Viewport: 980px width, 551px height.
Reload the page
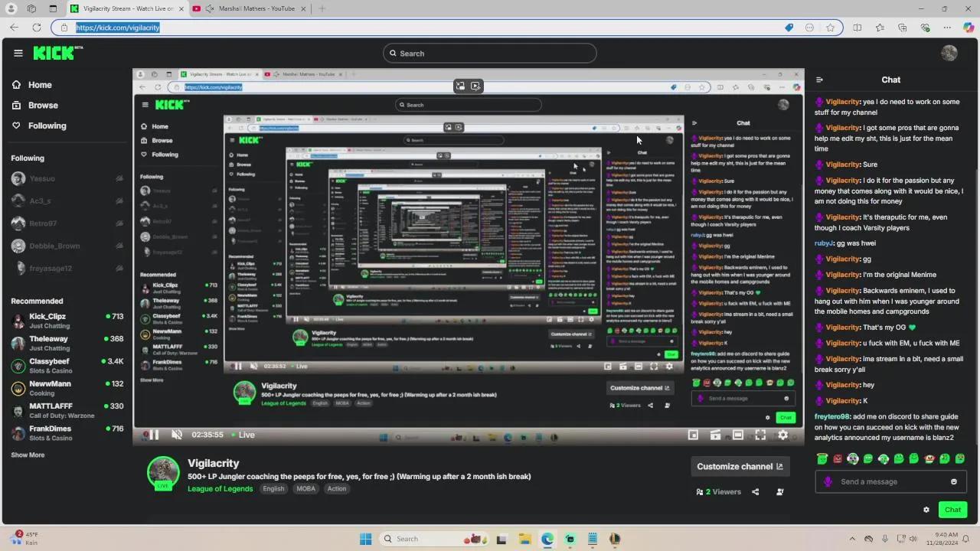(x=36, y=28)
